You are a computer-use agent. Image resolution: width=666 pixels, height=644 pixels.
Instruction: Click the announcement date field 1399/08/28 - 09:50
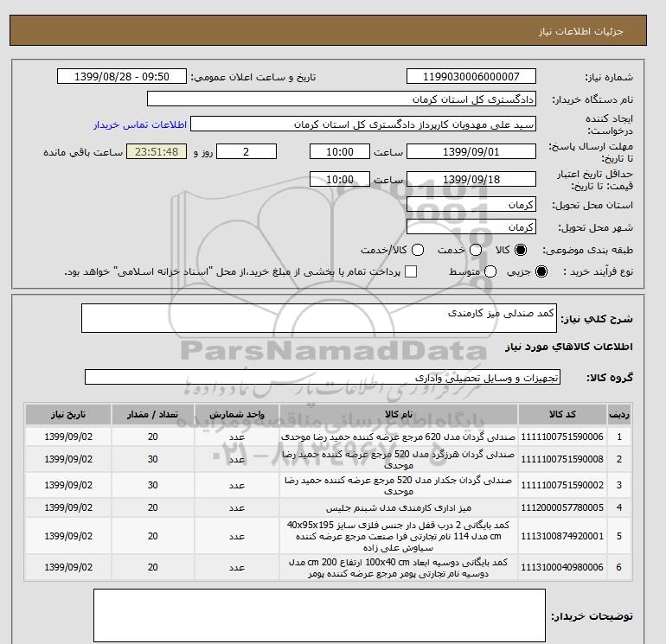[122, 76]
